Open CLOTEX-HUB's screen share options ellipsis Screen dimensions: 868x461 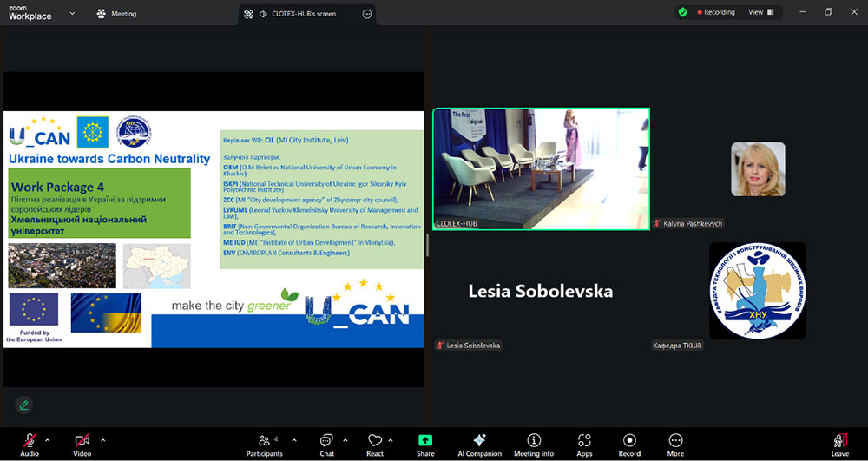pyautogui.click(x=367, y=14)
